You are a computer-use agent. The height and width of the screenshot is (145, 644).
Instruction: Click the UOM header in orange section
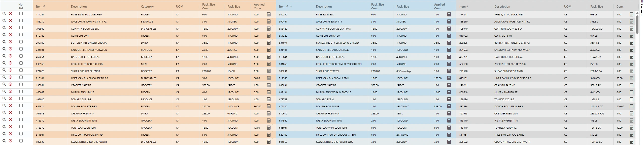point(180,7)
